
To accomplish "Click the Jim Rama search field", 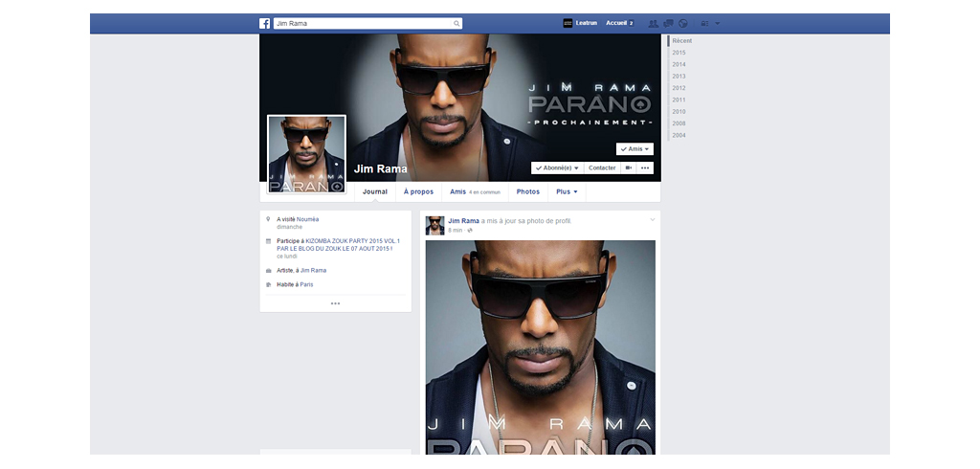I will pos(362,23).
